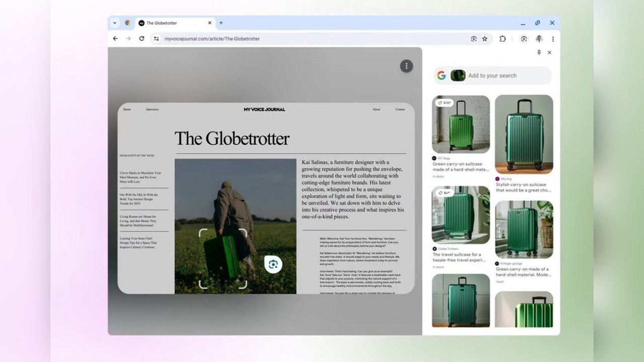Click the bookmark star to save this page

pyautogui.click(x=485, y=39)
